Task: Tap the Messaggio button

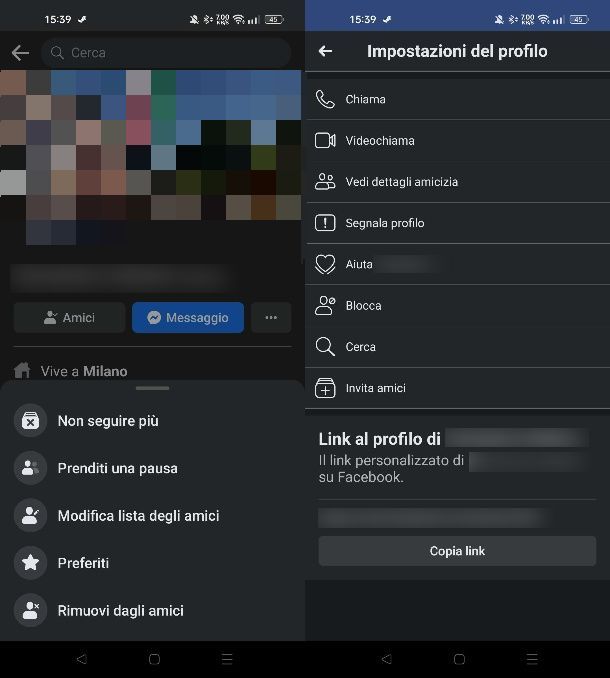Action: pos(188,317)
